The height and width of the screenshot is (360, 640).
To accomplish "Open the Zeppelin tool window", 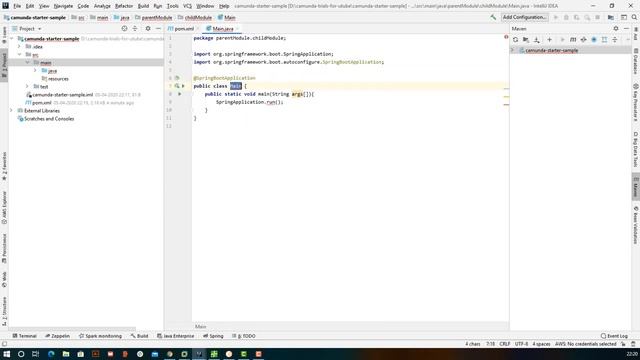I will click(57, 336).
